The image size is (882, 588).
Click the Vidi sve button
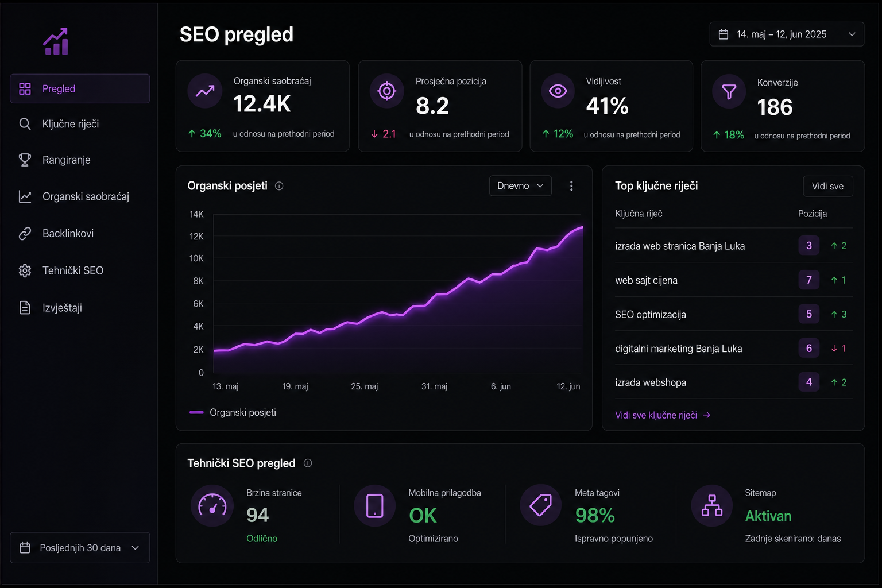(827, 186)
